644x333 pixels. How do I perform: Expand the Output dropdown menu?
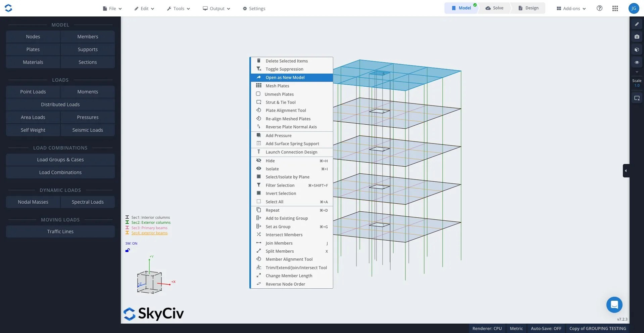coord(216,8)
